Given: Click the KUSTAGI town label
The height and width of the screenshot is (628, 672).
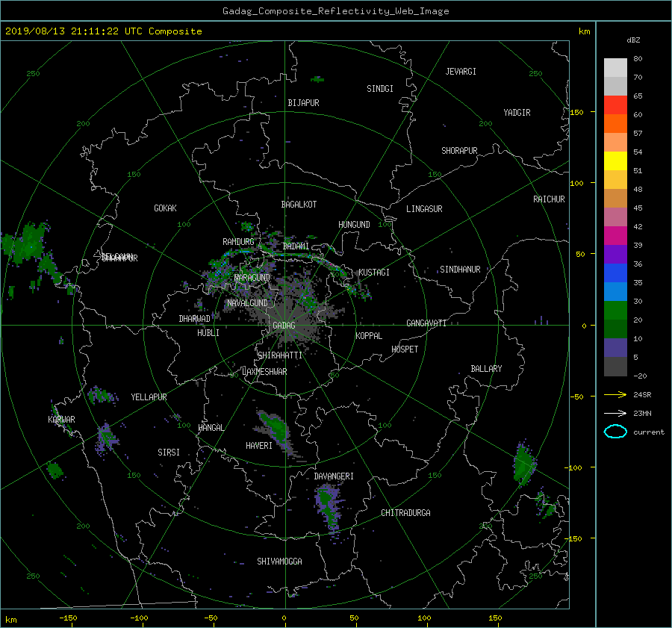Looking at the screenshot, I should pos(374,273).
